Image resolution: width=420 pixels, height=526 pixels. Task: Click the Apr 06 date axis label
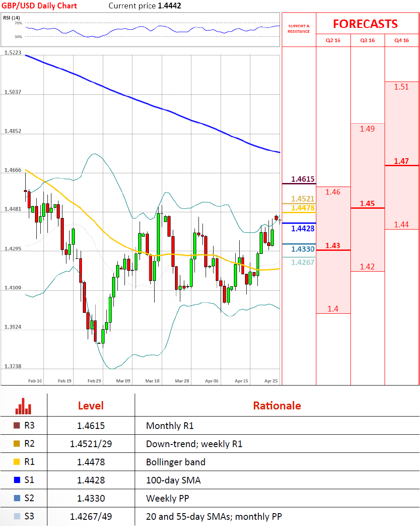pyautogui.click(x=212, y=381)
